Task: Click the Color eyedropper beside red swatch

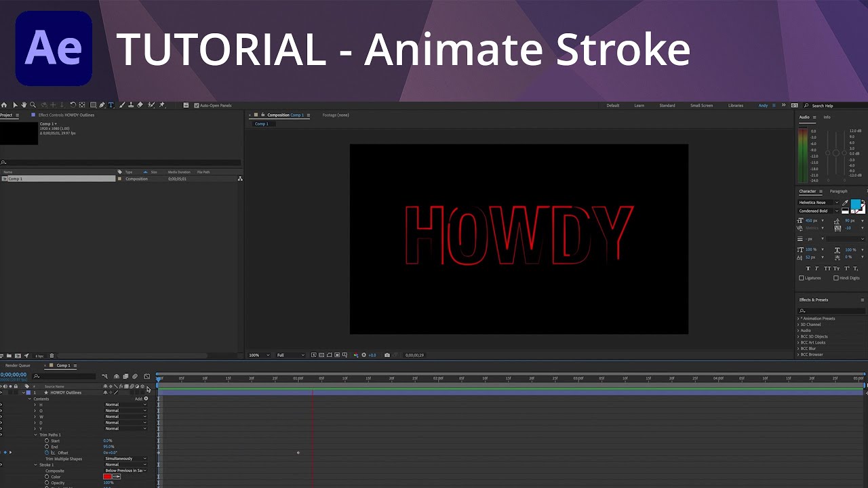Action: [x=116, y=476]
